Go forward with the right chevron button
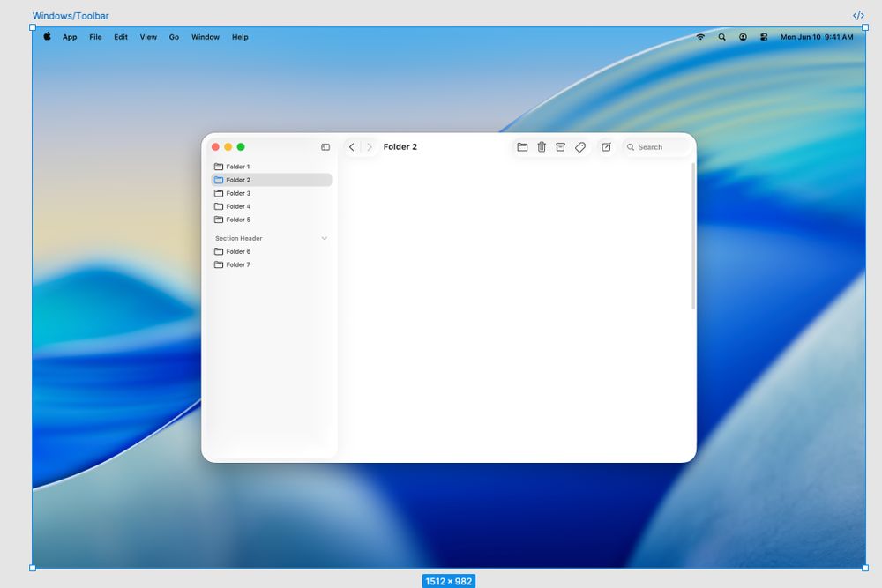Viewport: 882px width, 588px height. click(369, 147)
